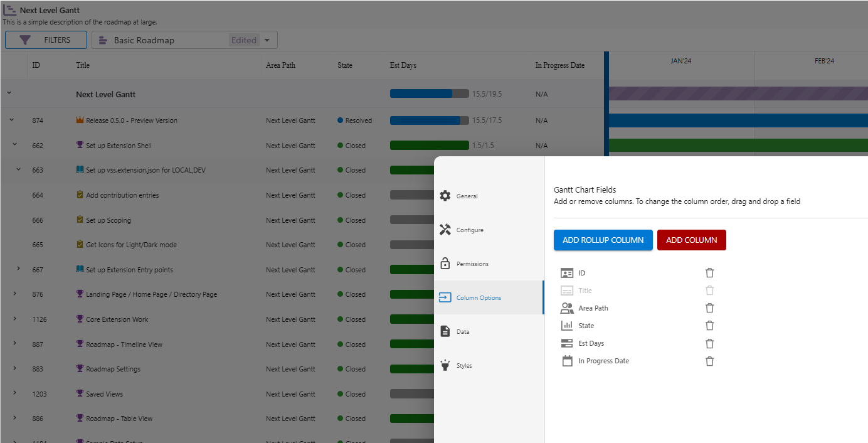
Task: Click the ADD COLUMN button
Action: (x=691, y=240)
